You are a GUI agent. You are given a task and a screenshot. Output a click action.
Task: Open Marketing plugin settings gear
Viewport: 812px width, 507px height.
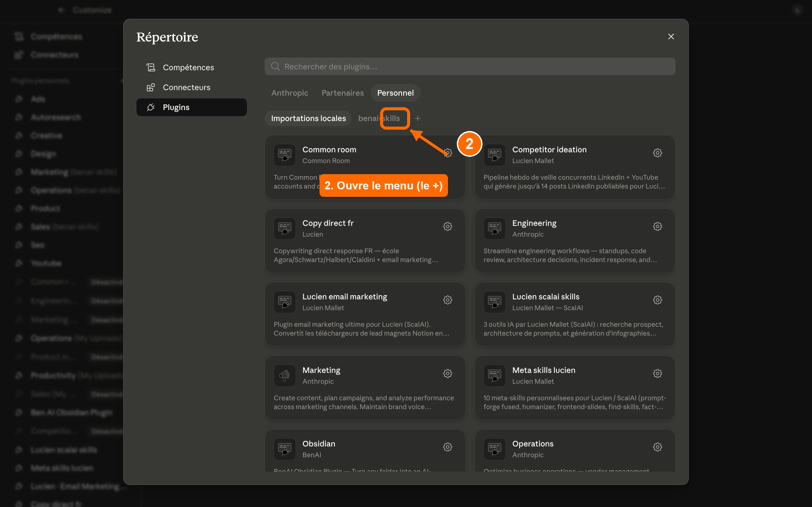tap(447, 373)
